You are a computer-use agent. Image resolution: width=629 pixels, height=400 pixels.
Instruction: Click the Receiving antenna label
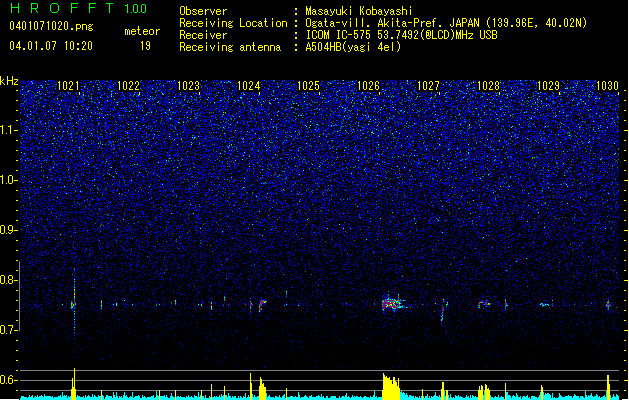pos(230,47)
